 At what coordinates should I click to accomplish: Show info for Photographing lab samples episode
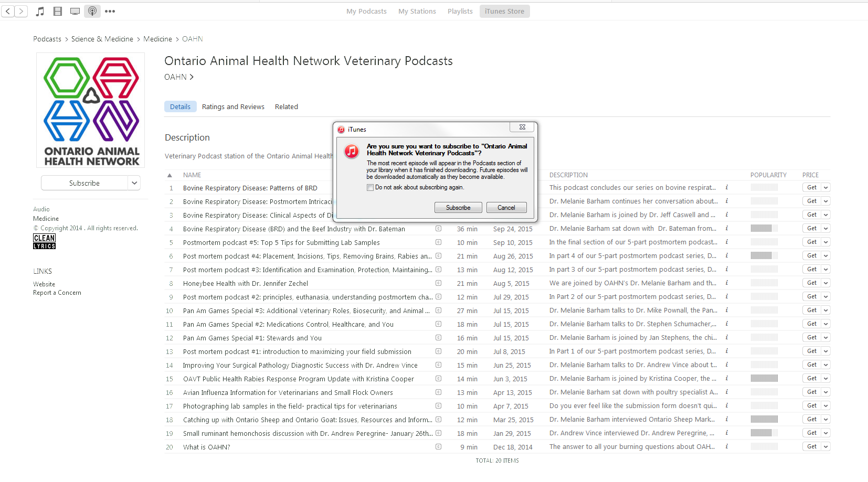726,405
